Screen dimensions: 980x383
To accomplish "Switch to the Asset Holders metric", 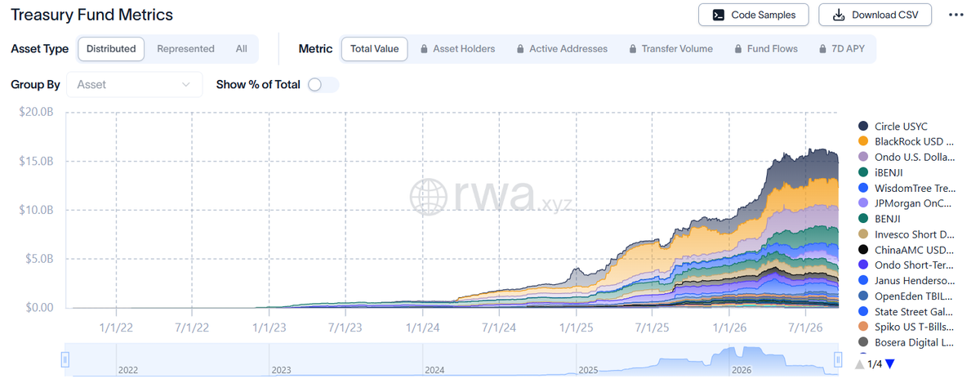I will pyautogui.click(x=457, y=49).
